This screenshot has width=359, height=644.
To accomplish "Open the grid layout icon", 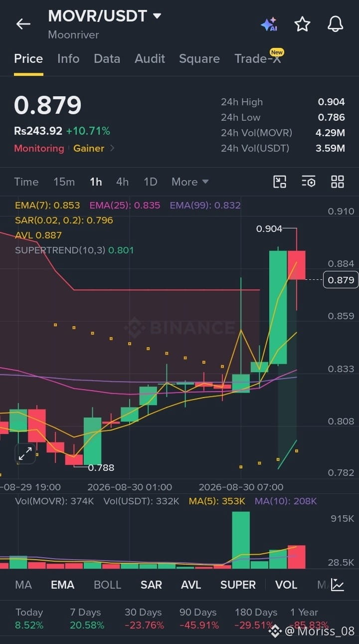I will pyautogui.click(x=338, y=182).
